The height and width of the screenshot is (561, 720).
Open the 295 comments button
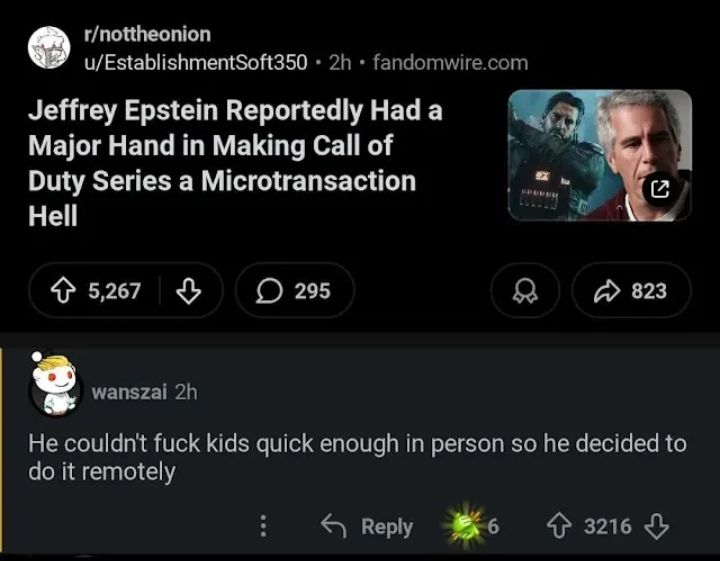point(294,291)
